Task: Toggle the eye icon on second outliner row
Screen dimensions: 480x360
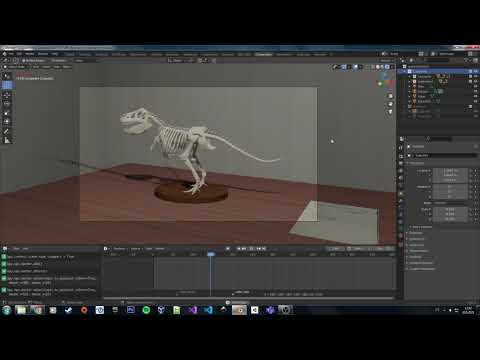Action: (476, 76)
